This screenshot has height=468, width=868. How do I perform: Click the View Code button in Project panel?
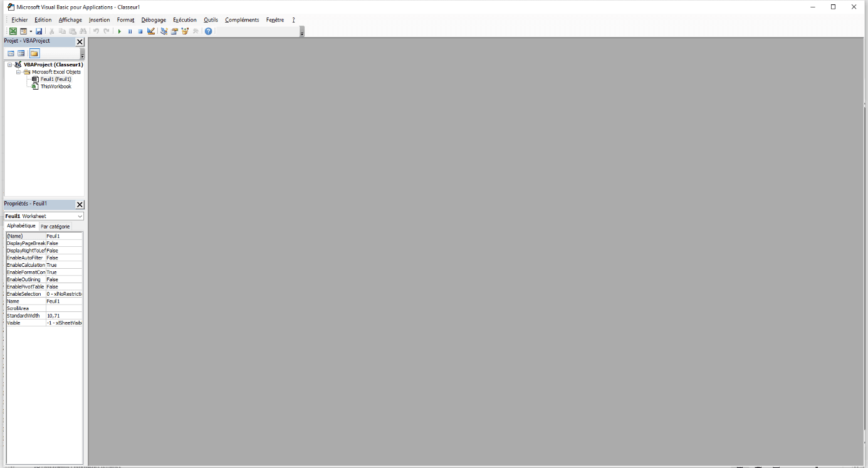(x=11, y=53)
